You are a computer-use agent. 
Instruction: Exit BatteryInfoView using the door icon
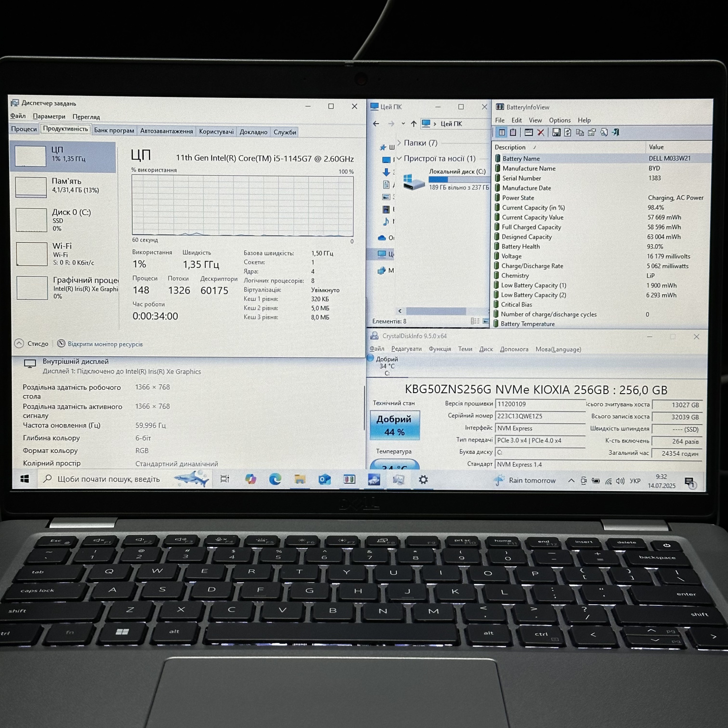click(x=616, y=132)
